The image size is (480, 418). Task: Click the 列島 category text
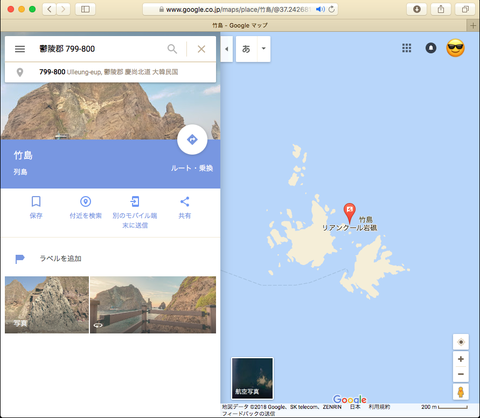[x=20, y=172]
